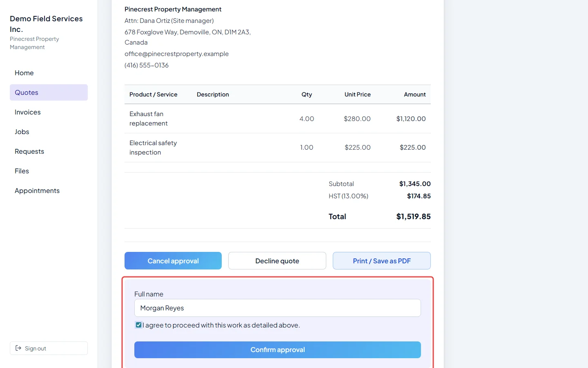588x368 pixels.
Task: Click the $1,120.00 amount cell
Action: pos(411,119)
